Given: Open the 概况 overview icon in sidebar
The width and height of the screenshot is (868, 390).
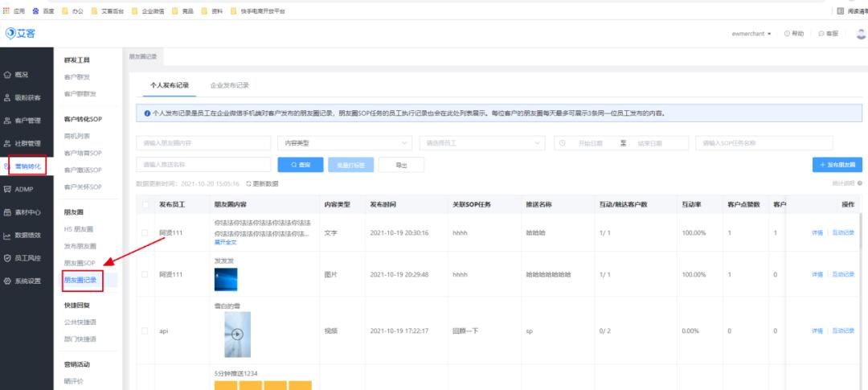Looking at the screenshot, I should point(8,75).
